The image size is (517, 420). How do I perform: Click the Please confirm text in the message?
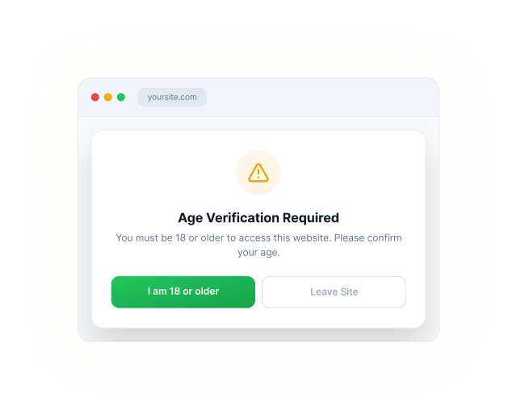coord(368,237)
